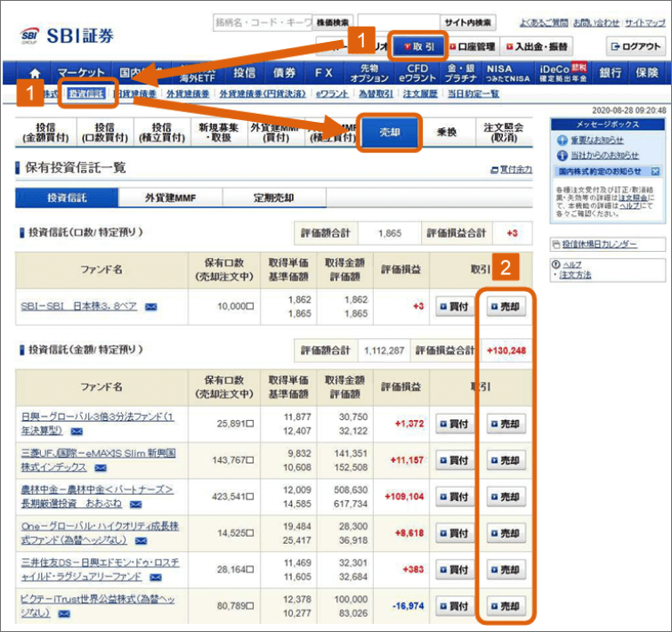Open the FX navigation tab
The height and width of the screenshot is (632, 672).
click(324, 72)
